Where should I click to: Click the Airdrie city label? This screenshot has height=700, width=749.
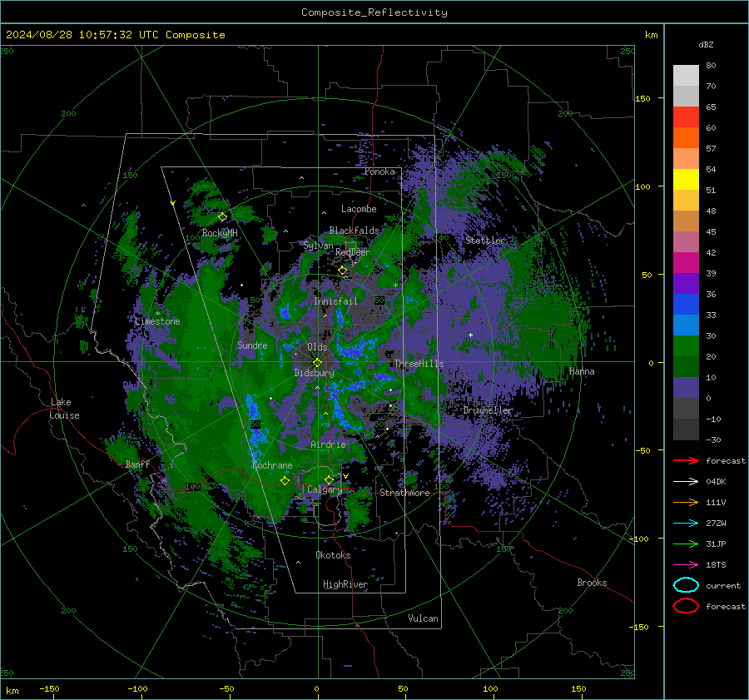(x=328, y=444)
